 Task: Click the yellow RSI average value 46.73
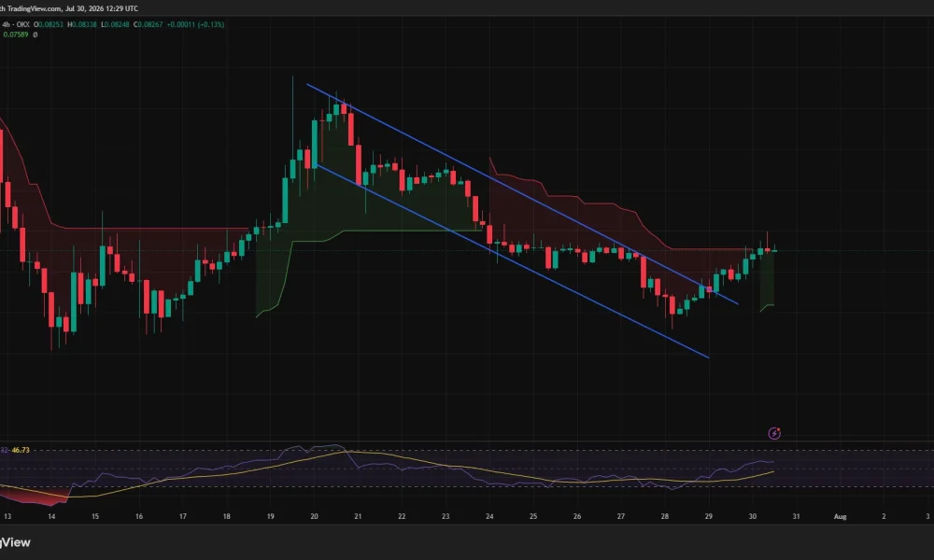(21, 451)
